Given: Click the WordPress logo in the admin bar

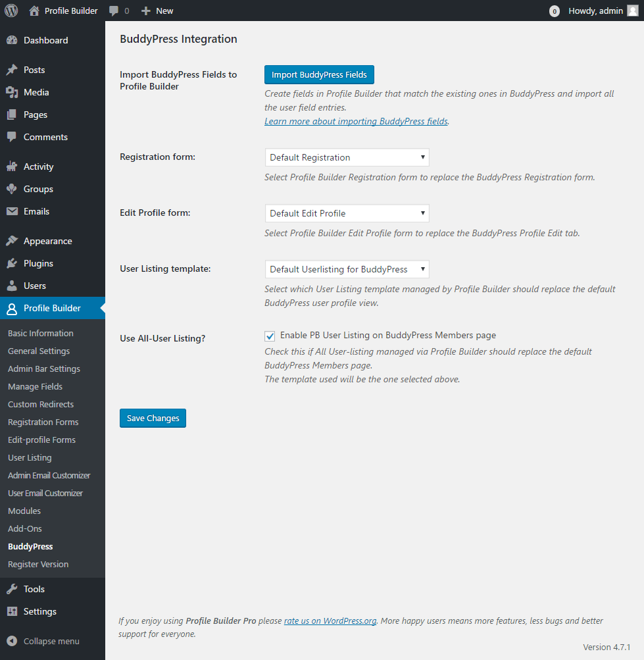Looking at the screenshot, I should (11, 11).
